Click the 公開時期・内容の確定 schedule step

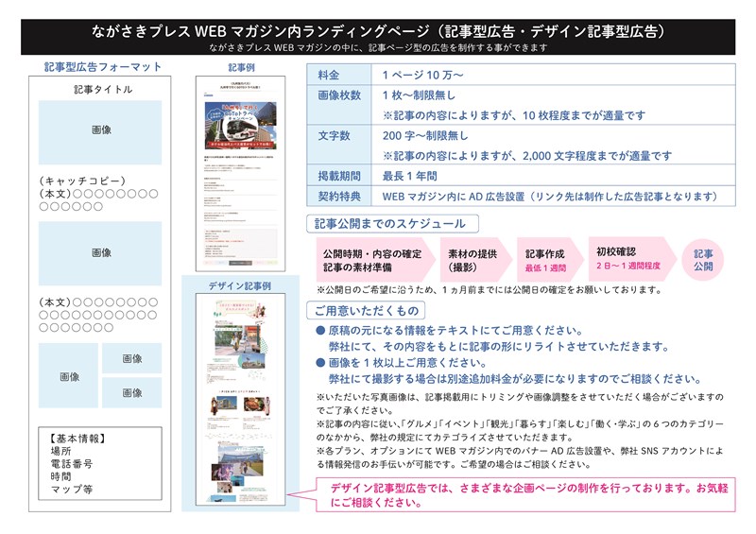click(x=376, y=260)
